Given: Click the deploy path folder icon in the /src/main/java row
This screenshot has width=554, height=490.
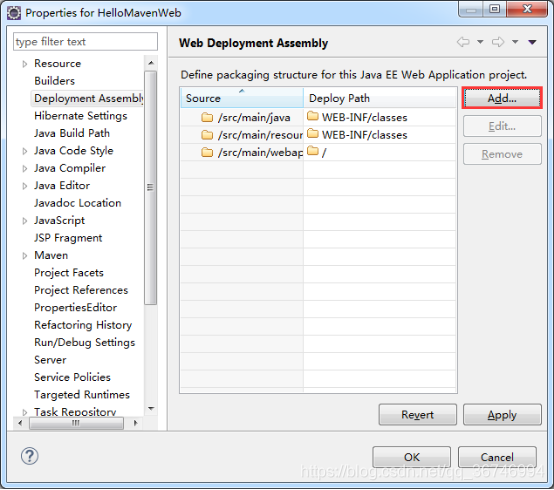Looking at the screenshot, I should [x=313, y=116].
